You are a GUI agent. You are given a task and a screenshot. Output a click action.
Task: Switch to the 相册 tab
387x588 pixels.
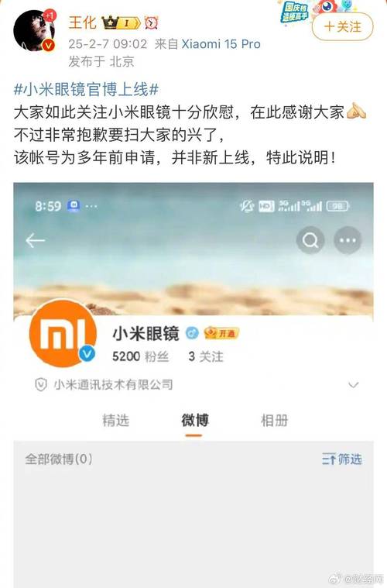point(274,421)
